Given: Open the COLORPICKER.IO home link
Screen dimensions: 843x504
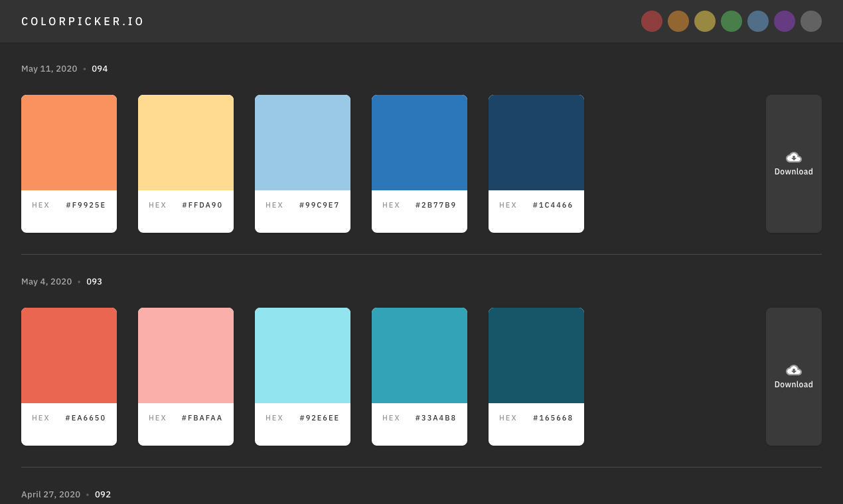Looking at the screenshot, I should (82, 21).
